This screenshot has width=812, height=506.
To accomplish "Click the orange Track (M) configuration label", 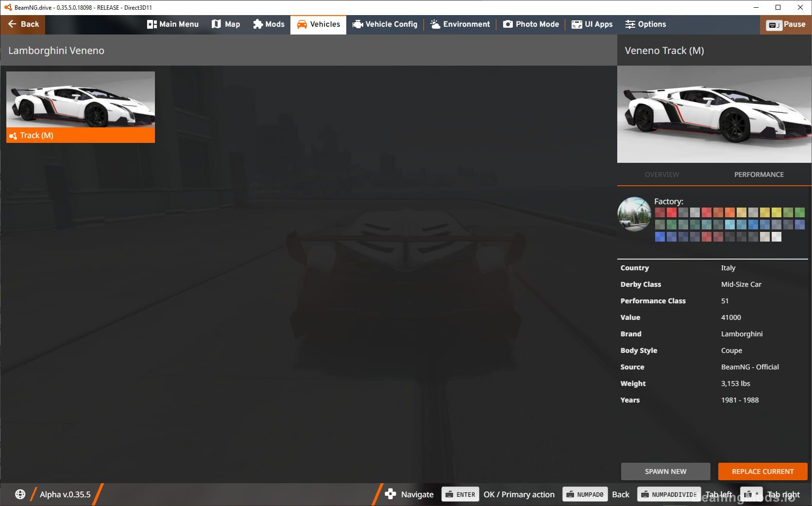I will click(x=81, y=135).
